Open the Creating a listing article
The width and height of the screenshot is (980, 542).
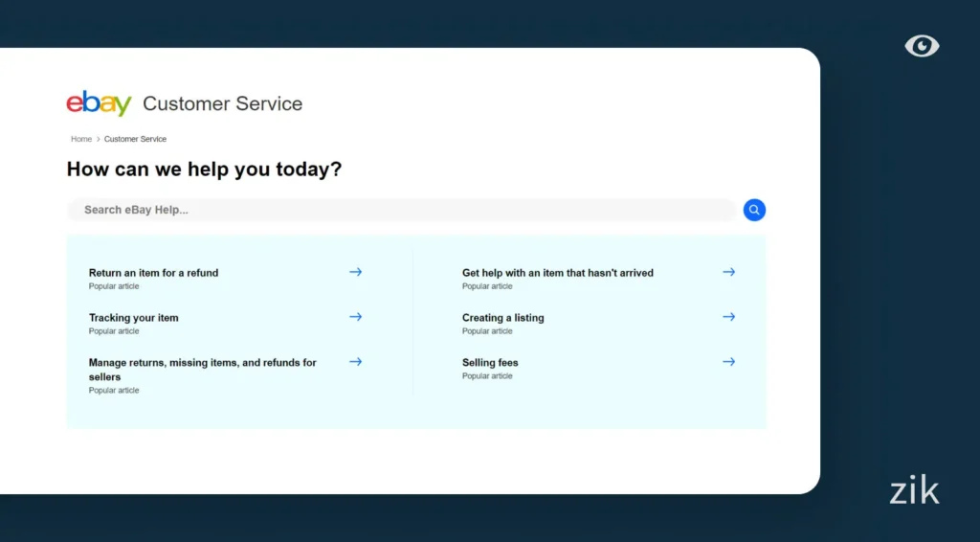[x=502, y=318]
